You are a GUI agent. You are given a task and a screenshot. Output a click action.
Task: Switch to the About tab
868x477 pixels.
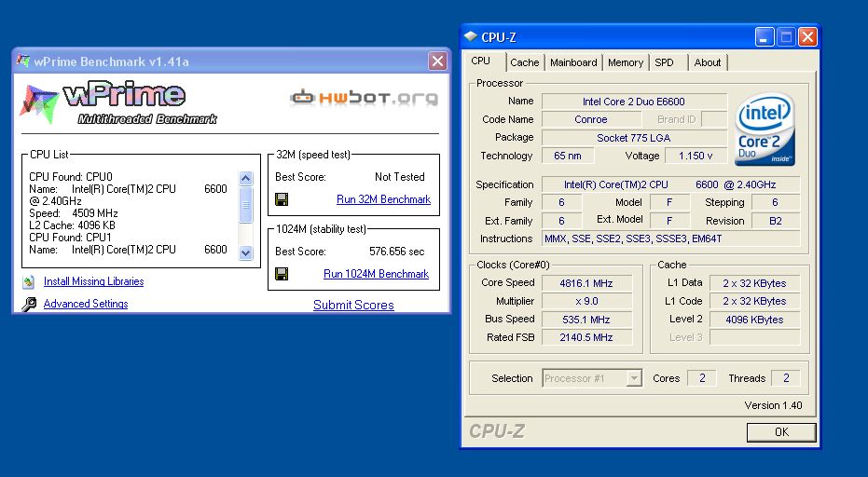[x=708, y=62]
